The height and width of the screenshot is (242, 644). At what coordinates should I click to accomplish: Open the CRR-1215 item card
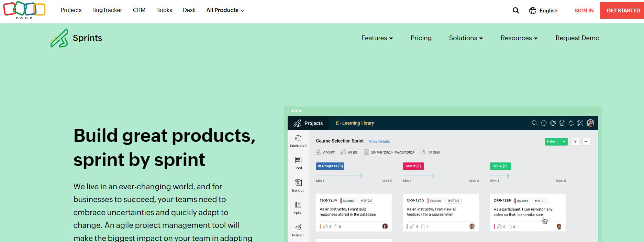pos(441,213)
